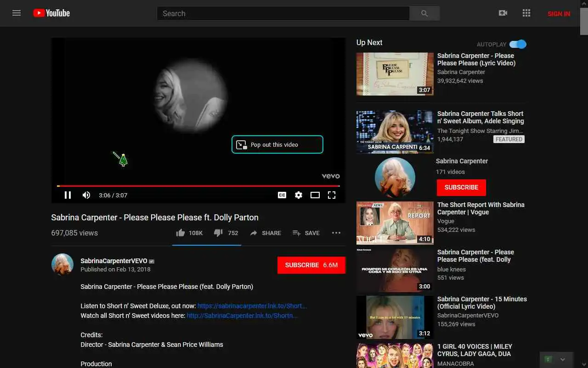The height and width of the screenshot is (368, 588).
Task: Open Sabrina Carpenter Talks Short n' Sweet thumbnail
Action: 395,132
